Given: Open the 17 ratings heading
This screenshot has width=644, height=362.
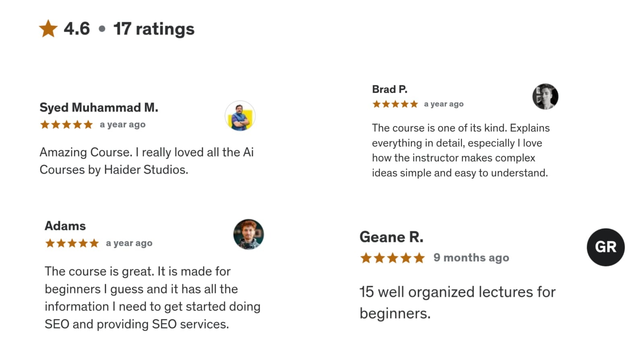Looking at the screenshot, I should point(154,29).
